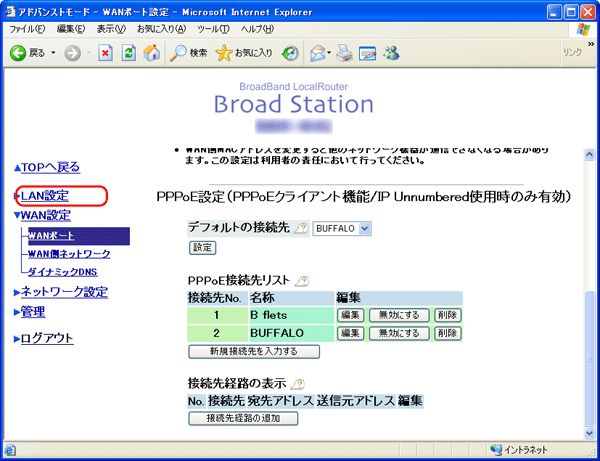Open Favorites (お気に入り) star button
This screenshot has width=600, height=461.
coord(244,53)
